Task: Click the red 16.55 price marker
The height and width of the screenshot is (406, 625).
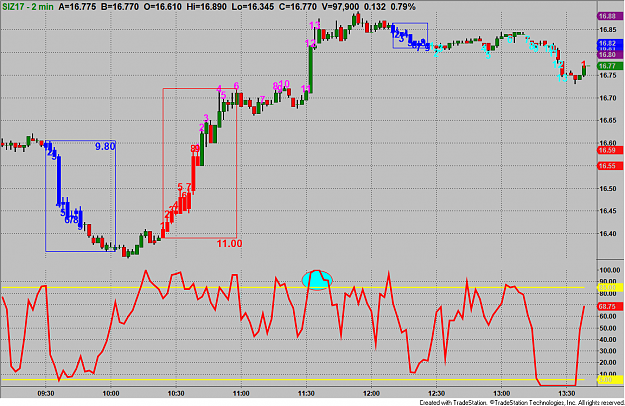Action: click(x=610, y=166)
